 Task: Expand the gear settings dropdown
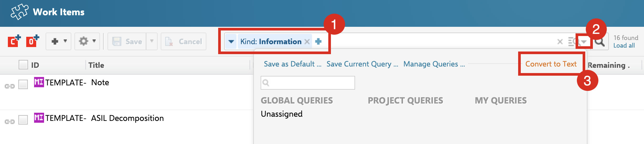point(87,41)
